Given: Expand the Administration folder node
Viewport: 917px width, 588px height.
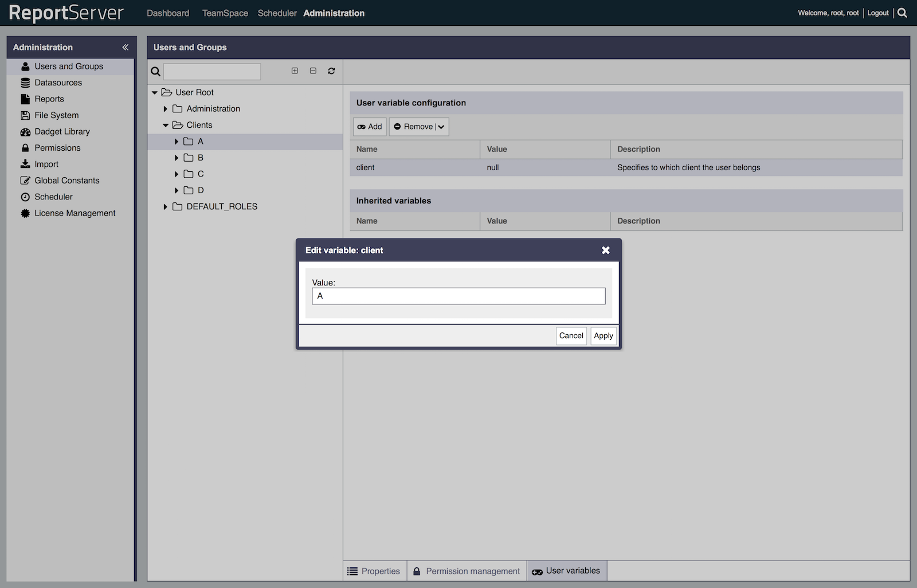Looking at the screenshot, I should tap(165, 109).
